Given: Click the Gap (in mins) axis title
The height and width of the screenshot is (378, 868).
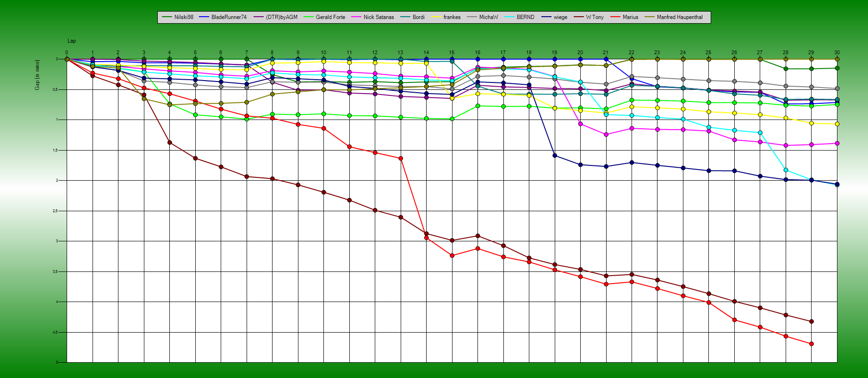Looking at the screenshot, I should tap(37, 75).
